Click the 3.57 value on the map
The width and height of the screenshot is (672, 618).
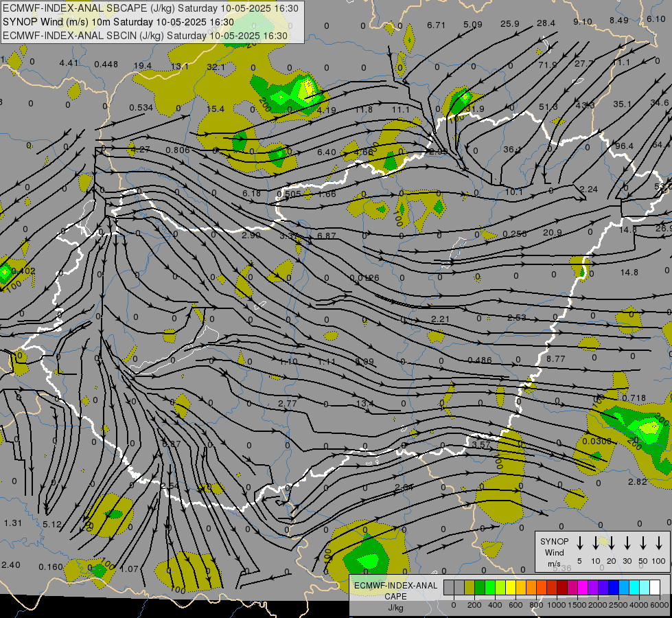click(x=481, y=444)
